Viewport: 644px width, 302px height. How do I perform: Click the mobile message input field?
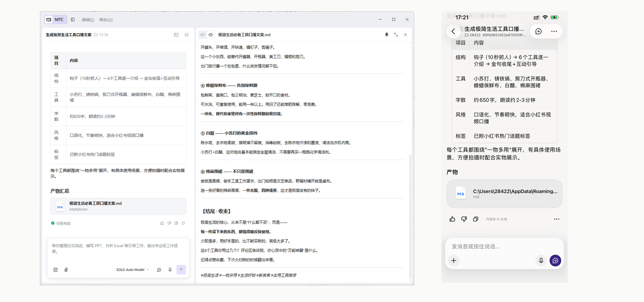(x=504, y=247)
